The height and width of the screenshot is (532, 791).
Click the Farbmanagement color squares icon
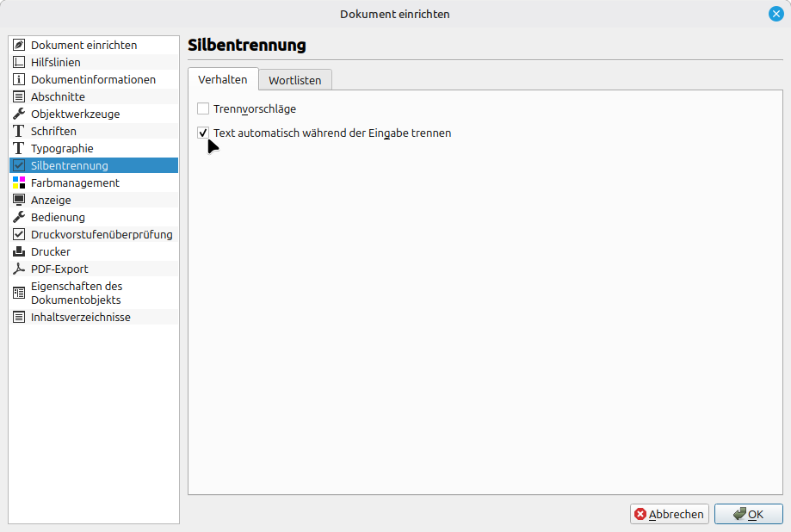pyautogui.click(x=19, y=182)
